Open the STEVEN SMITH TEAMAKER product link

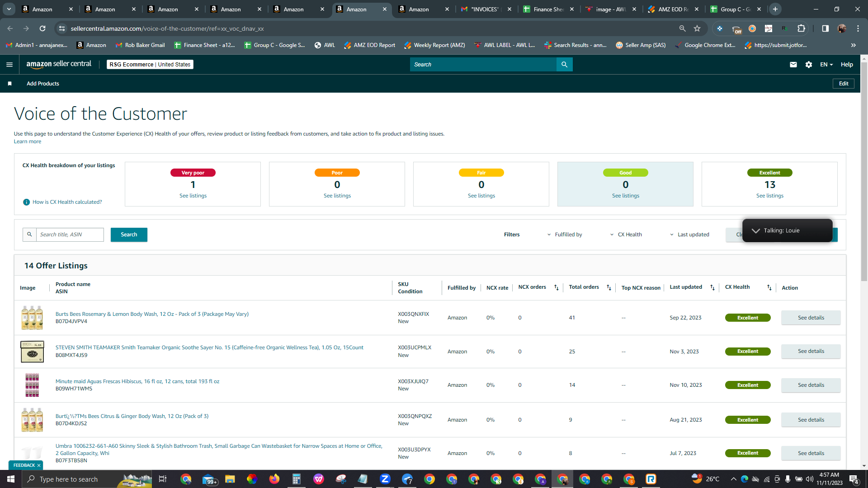click(209, 347)
